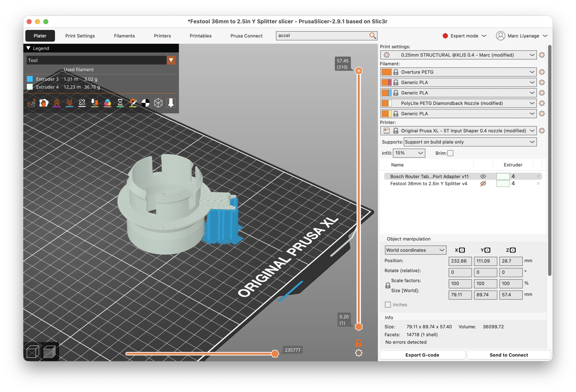
Task: Switch to layers preview view icon
Action: pos(49,351)
